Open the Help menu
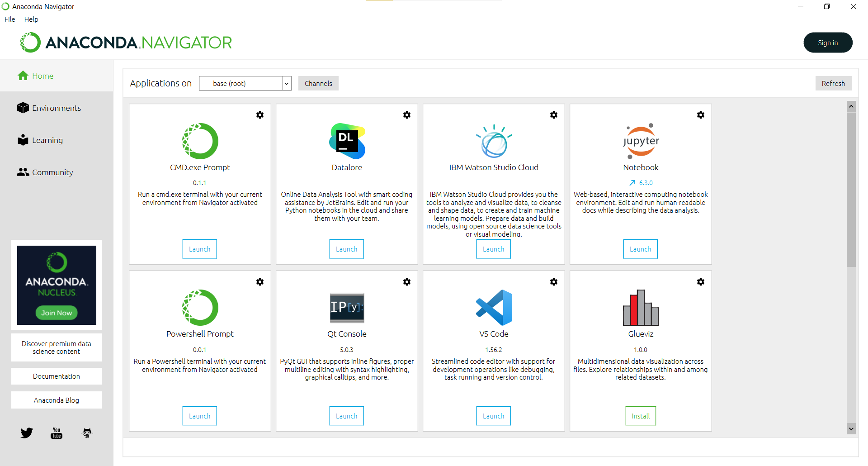Viewport: 868px width, 466px height. point(31,19)
